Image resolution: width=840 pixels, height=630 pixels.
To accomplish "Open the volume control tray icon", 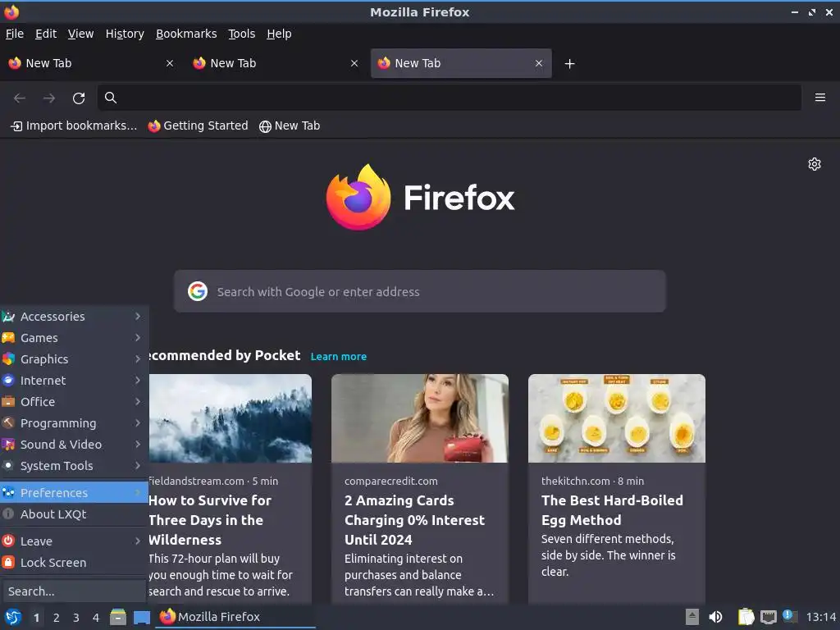I will pyautogui.click(x=715, y=617).
